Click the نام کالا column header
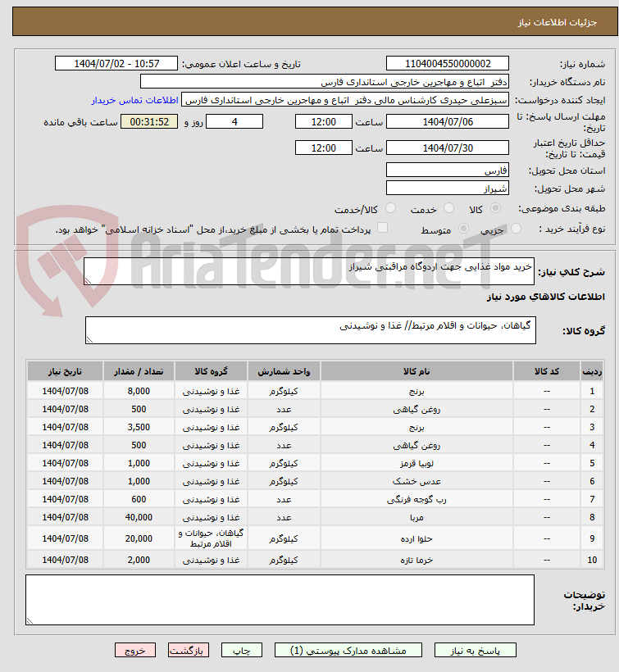 click(416, 371)
